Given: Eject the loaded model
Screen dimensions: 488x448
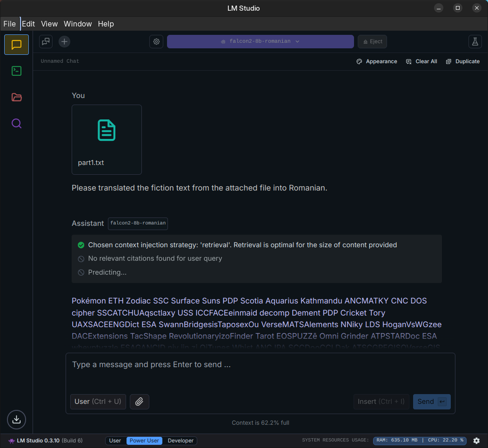Looking at the screenshot, I should [372, 41].
